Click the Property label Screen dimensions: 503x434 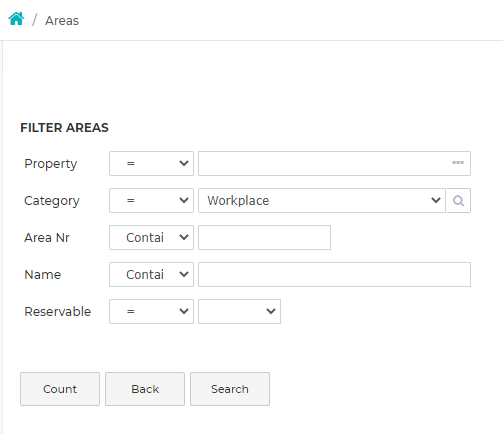point(51,164)
